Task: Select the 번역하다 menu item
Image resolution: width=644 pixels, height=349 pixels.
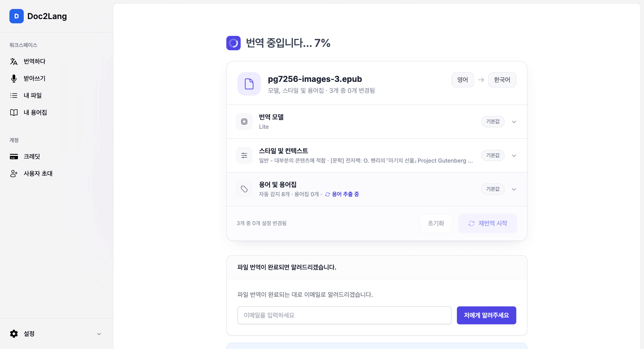Action: (35, 61)
